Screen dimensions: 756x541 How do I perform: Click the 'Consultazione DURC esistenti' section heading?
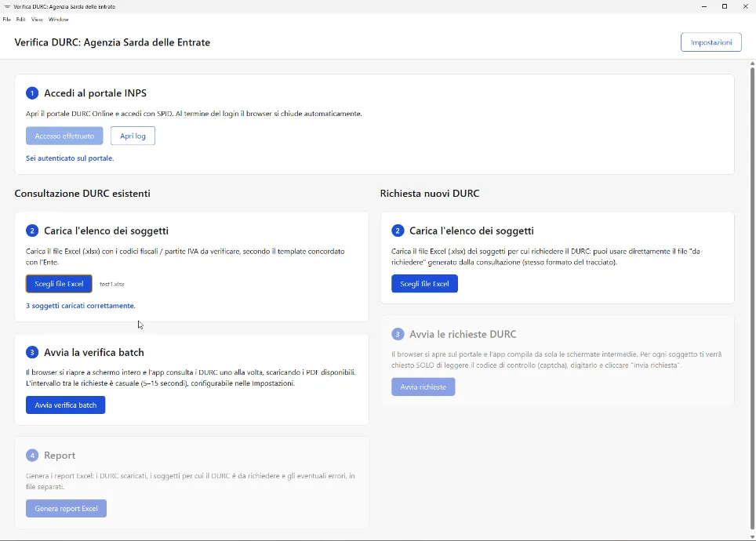pos(82,194)
